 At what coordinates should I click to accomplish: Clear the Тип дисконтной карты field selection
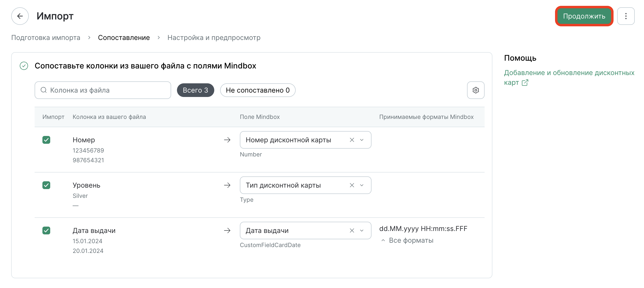click(x=352, y=185)
